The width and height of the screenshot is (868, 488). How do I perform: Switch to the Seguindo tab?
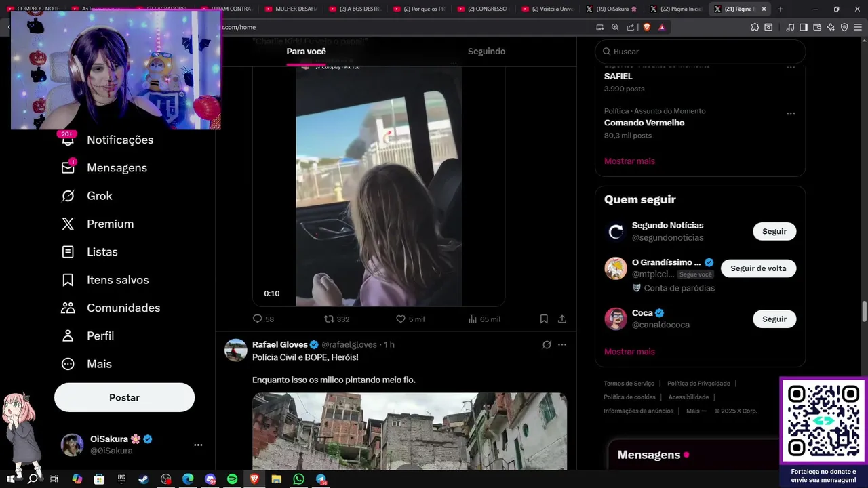(x=486, y=52)
